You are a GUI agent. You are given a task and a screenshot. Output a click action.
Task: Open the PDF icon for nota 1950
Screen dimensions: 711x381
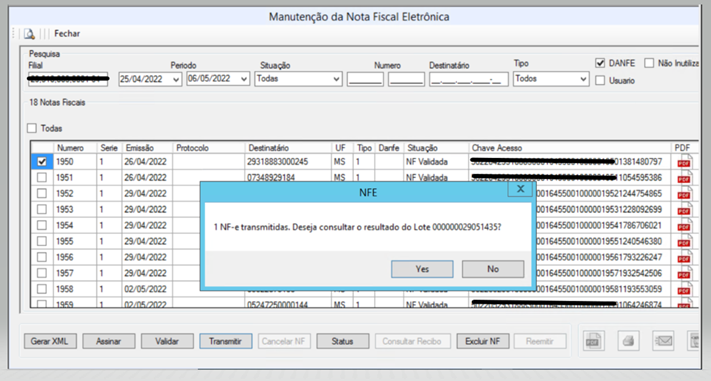[x=683, y=162]
